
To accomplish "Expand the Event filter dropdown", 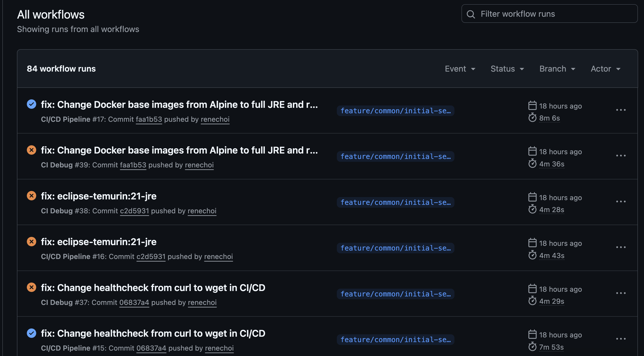I will click(460, 69).
